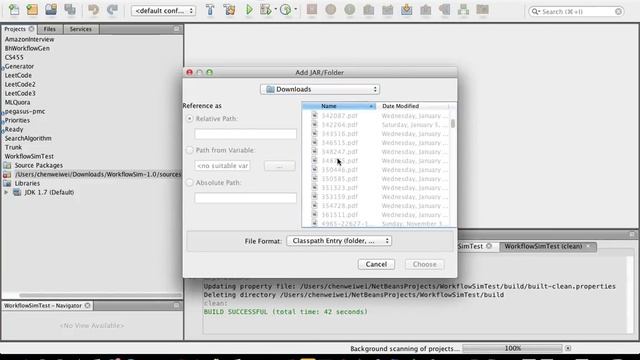This screenshot has height=360, width=640.
Task: Open the File Format dropdown
Action: click(339, 241)
